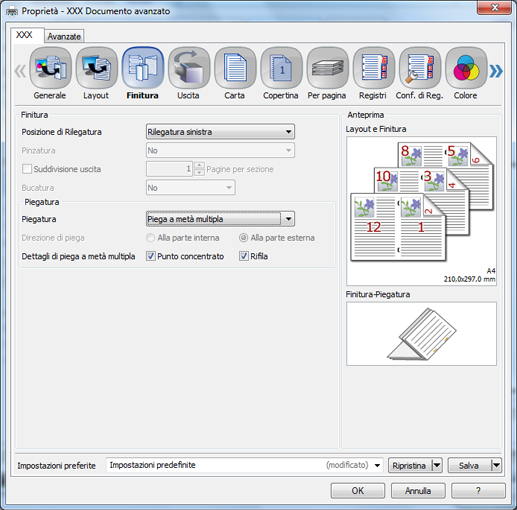Screen dimensions: 517x510
Task: Expand the Ripristina button arrow
Action: [x=437, y=465]
